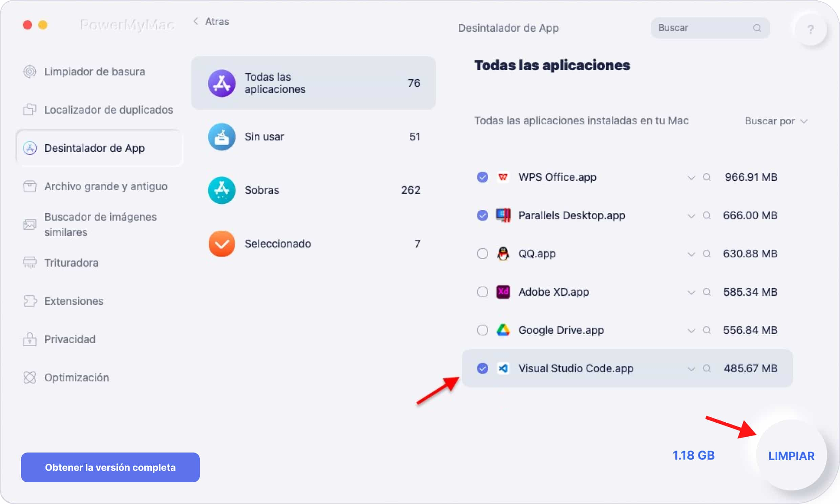This screenshot has height=504, width=840.
Task: Click the Adobe XD app icon
Action: [x=503, y=292]
